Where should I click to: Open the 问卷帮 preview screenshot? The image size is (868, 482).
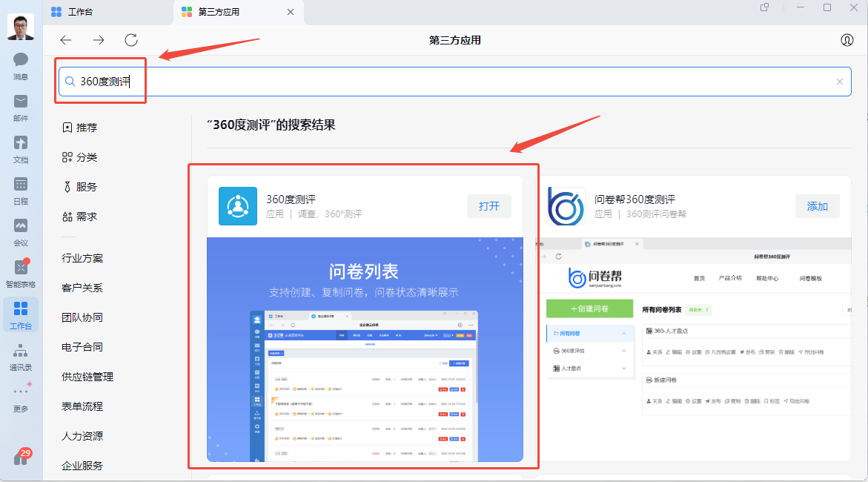693,349
